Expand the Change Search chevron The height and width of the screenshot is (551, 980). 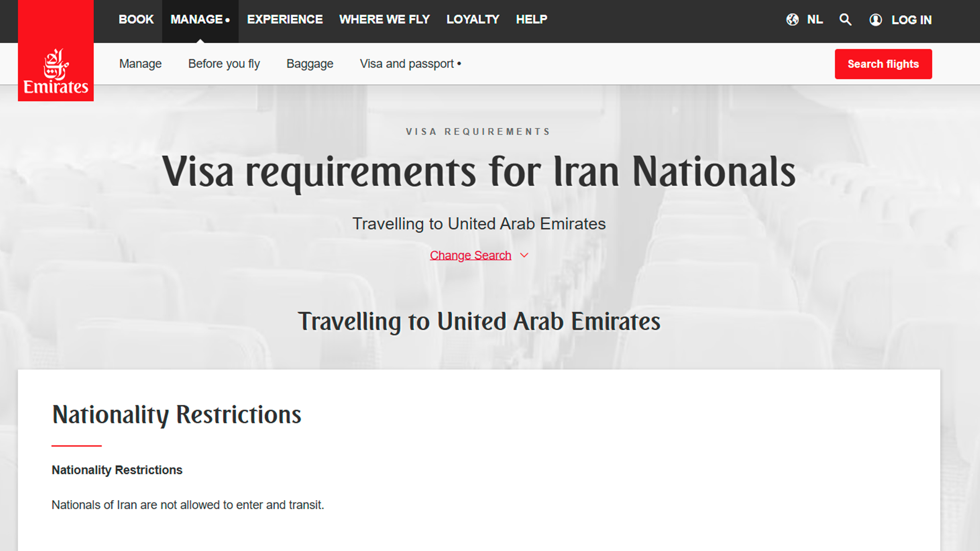(524, 255)
